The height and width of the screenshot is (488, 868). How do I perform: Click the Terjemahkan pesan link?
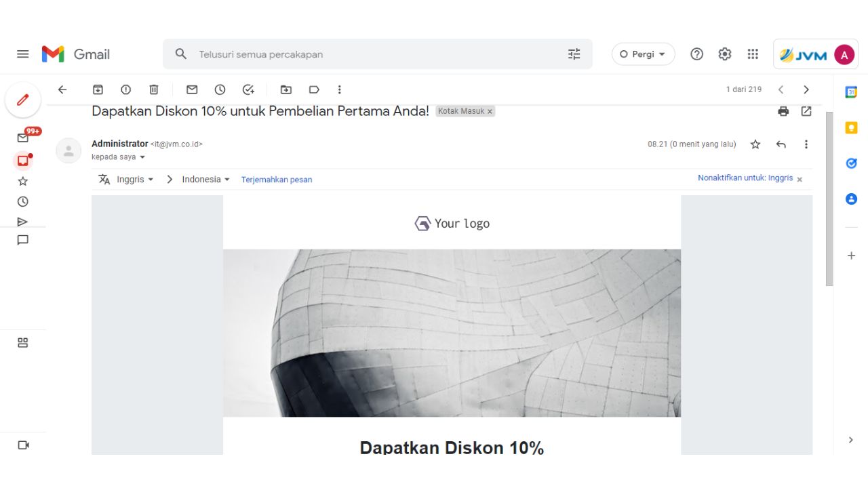point(277,180)
